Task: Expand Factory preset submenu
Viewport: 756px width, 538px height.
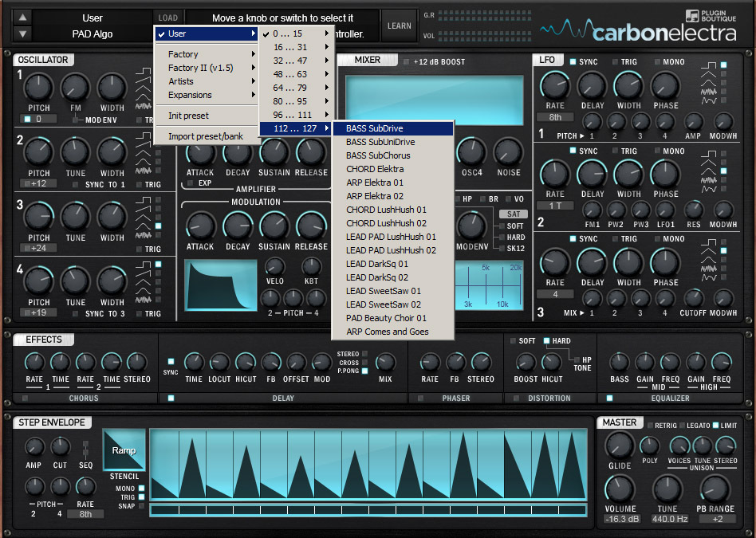Action: click(x=207, y=54)
